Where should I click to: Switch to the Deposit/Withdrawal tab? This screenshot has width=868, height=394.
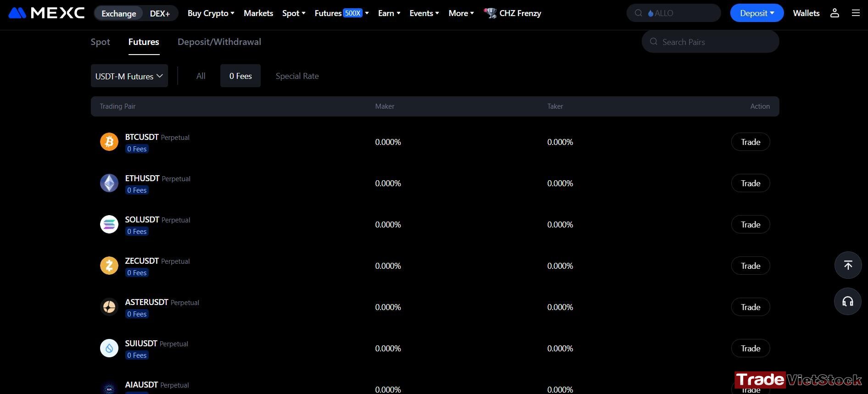(219, 42)
